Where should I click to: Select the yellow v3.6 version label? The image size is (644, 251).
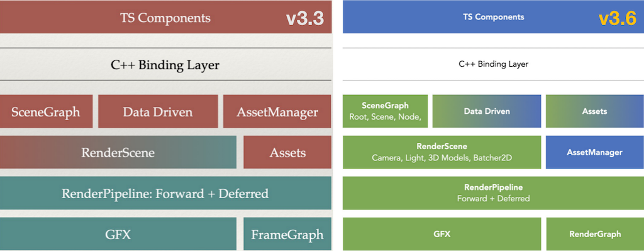(618, 19)
